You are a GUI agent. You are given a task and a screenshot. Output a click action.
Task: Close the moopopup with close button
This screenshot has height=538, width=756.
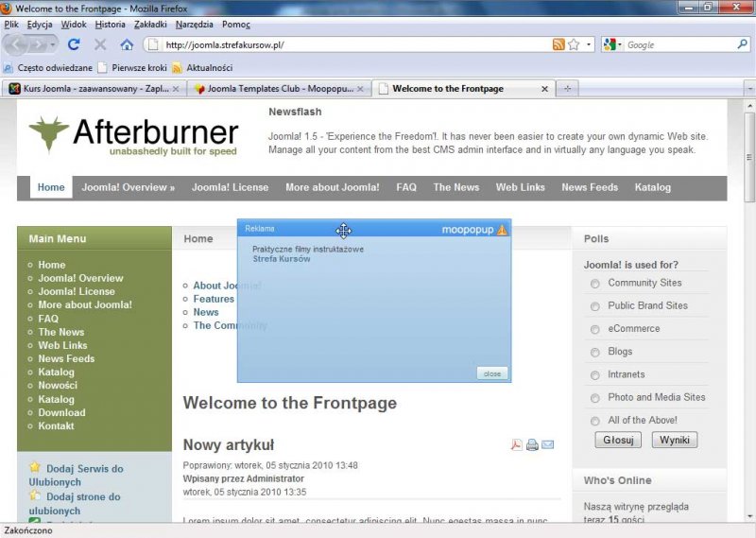492,373
